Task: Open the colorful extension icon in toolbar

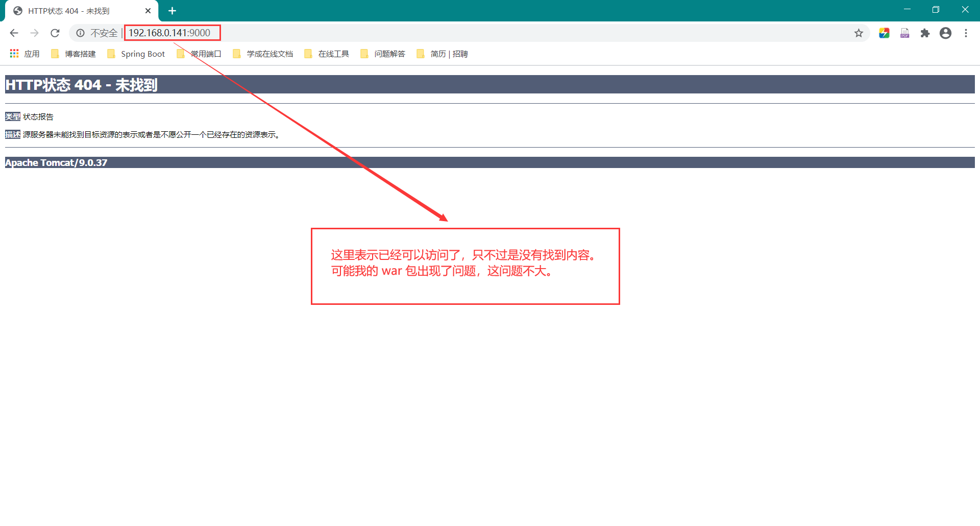Action: (x=884, y=33)
